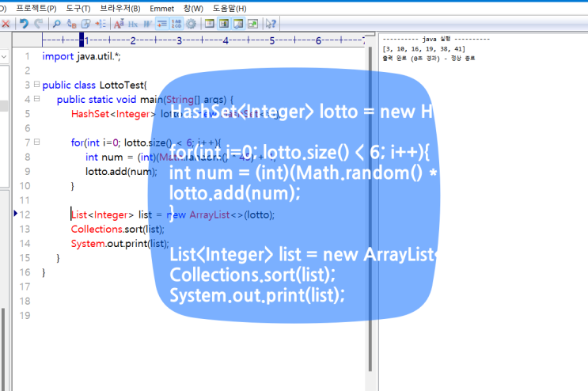Collapse the main method fold marker
Viewport: 588px width, 391px height.
click(x=36, y=99)
